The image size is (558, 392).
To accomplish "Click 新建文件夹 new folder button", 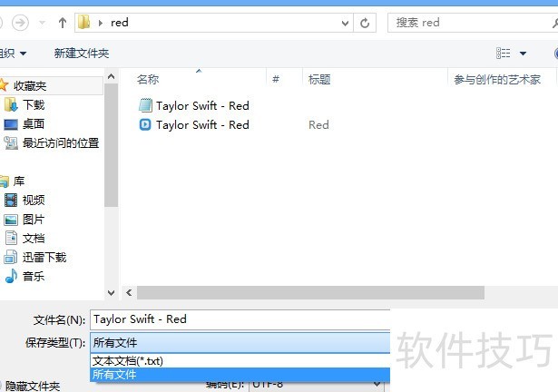I will (82, 54).
